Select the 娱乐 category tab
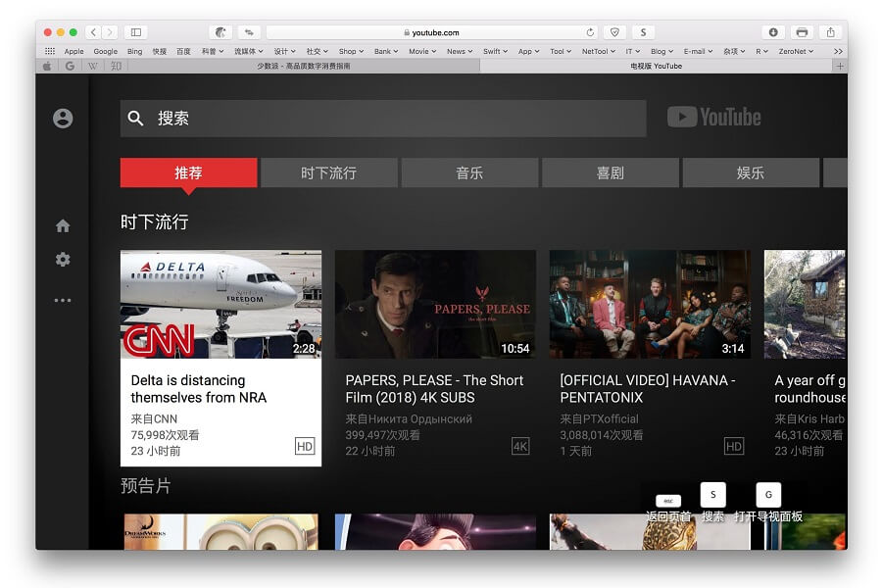 point(751,172)
